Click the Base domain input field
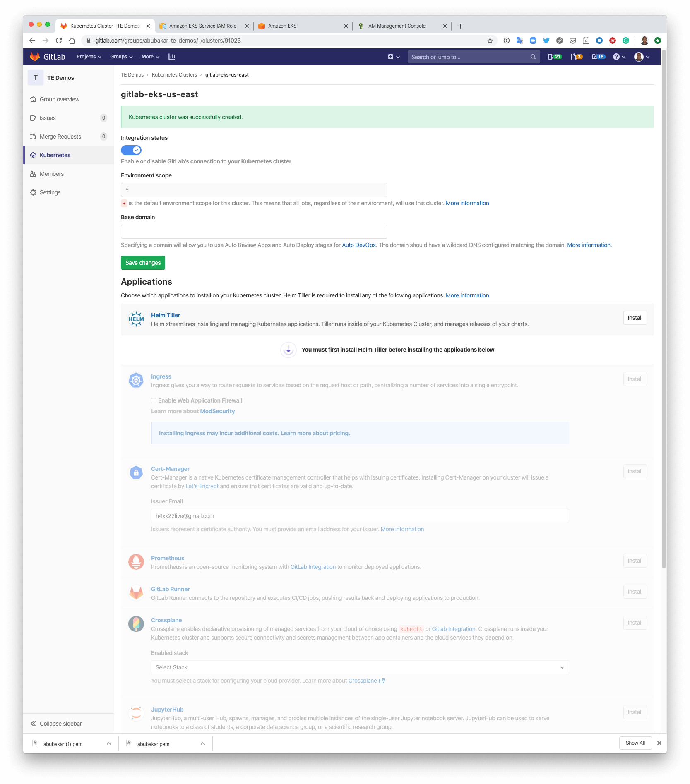690x784 pixels. pyautogui.click(x=254, y=232)
